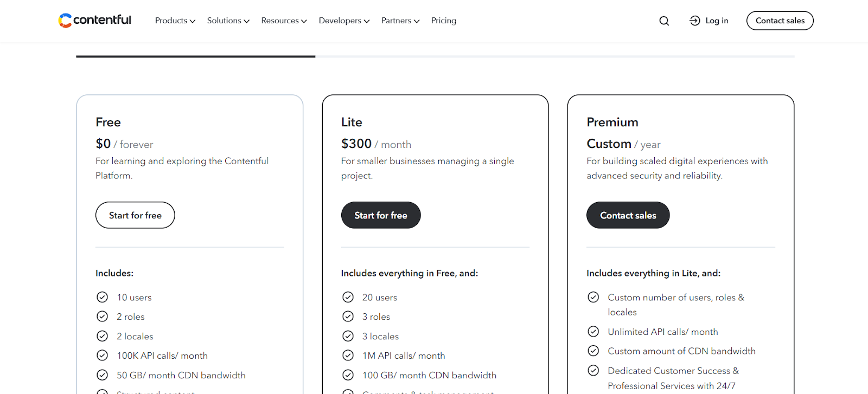Click the active dark tab indicator bar

[196, 56]
